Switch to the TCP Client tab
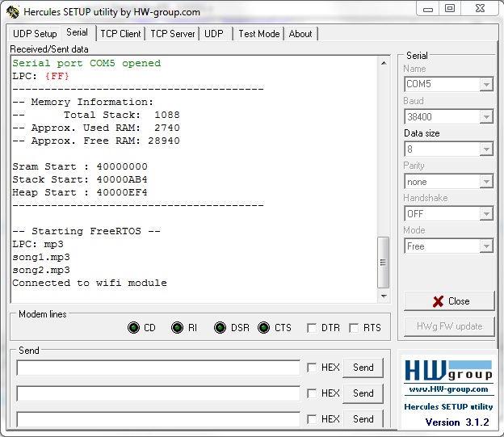 (x=120, y=34)
